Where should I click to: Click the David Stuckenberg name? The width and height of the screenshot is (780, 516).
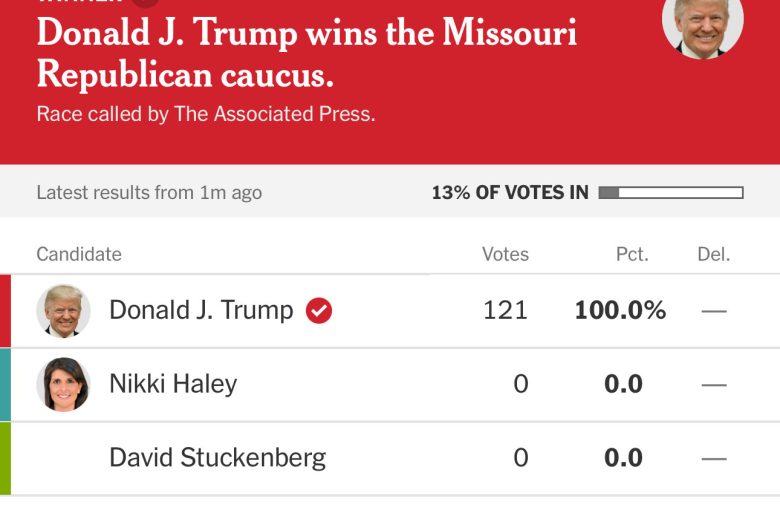coord(217,459)
